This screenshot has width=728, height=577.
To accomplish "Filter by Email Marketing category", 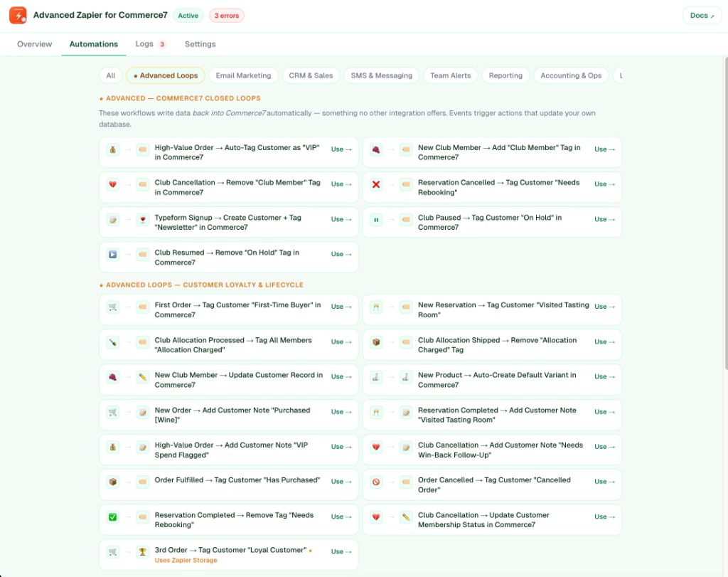I will click(243, 75).
